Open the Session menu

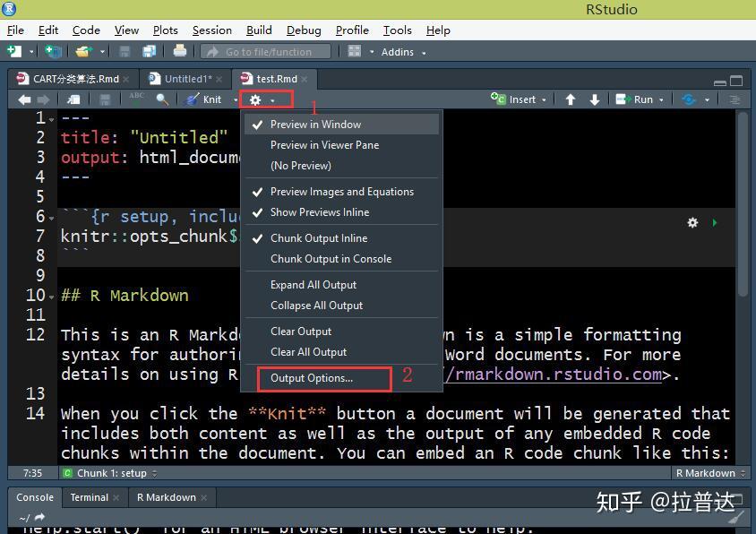click(x=212, y=30)
